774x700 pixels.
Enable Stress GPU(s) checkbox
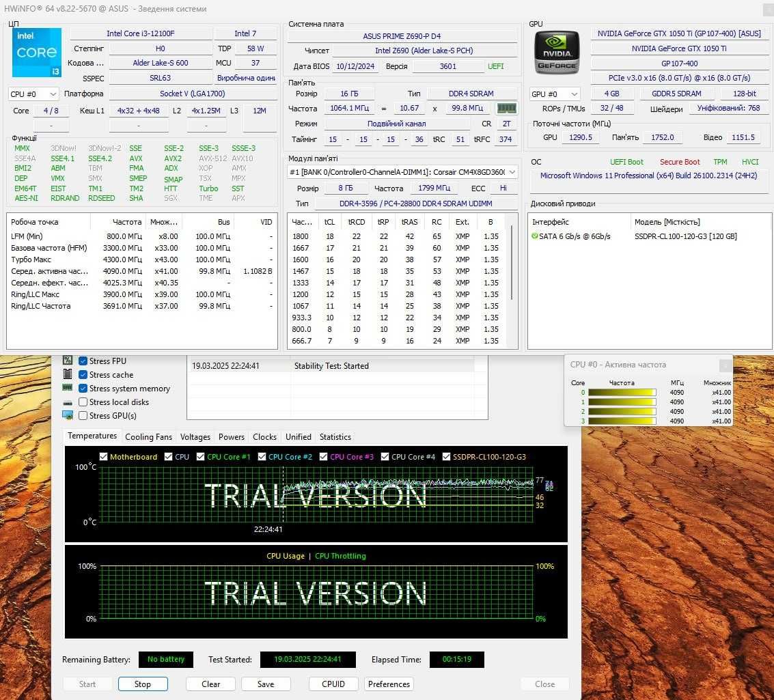tap(83, 416)
